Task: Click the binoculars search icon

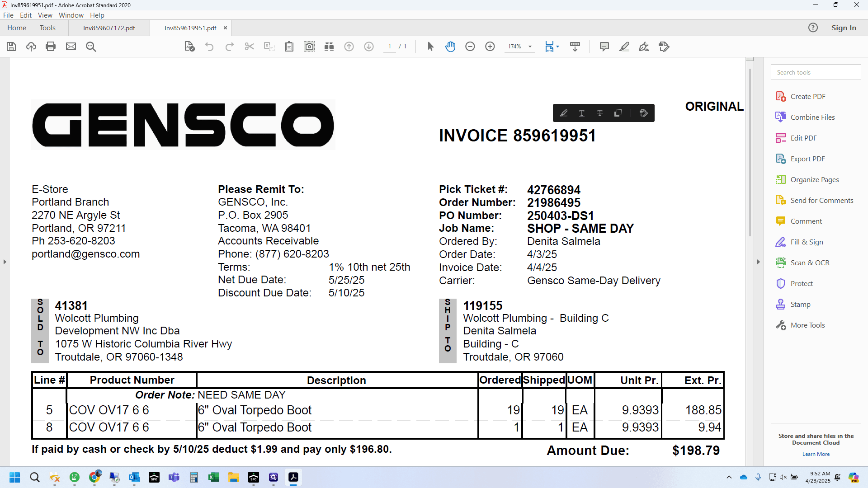Action: point(329,47)
